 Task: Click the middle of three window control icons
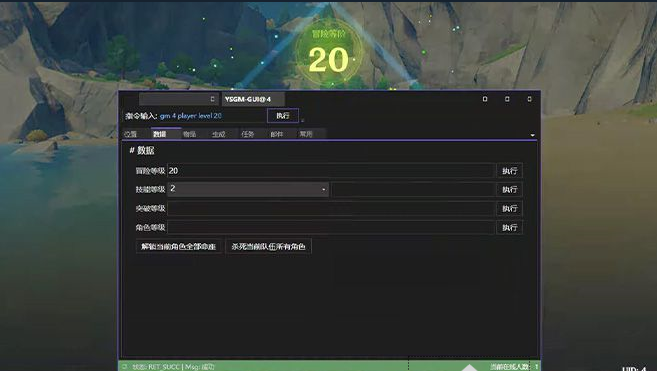tap(507, 99)
